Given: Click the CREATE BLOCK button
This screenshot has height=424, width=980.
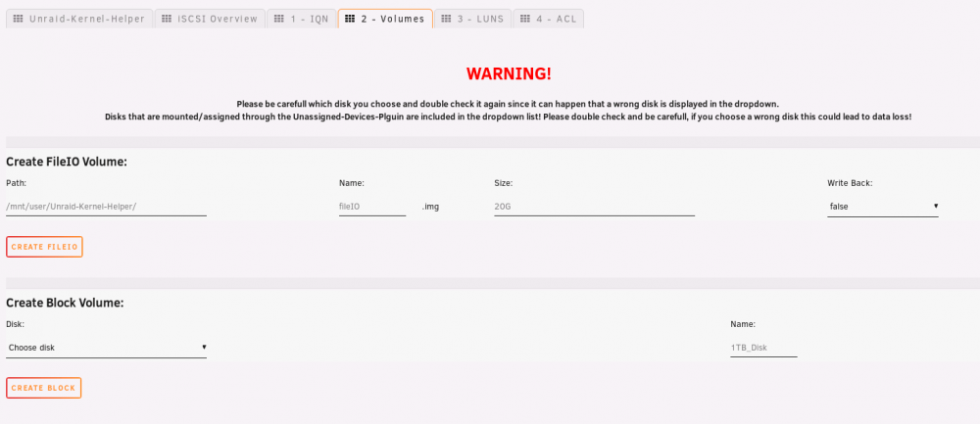Looking at the screenshot, I should pos(44,388).
